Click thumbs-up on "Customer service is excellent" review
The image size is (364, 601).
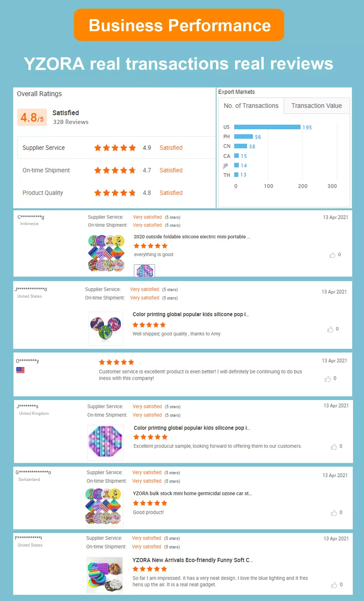click(x=328, y=379)
